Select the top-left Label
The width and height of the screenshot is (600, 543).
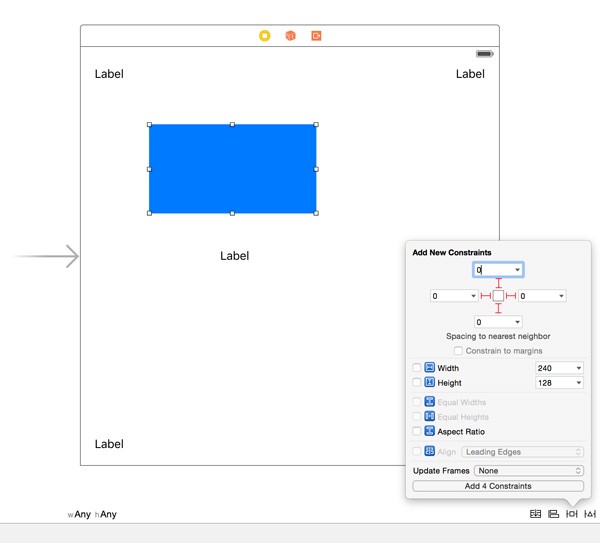[x=109, y=74]
